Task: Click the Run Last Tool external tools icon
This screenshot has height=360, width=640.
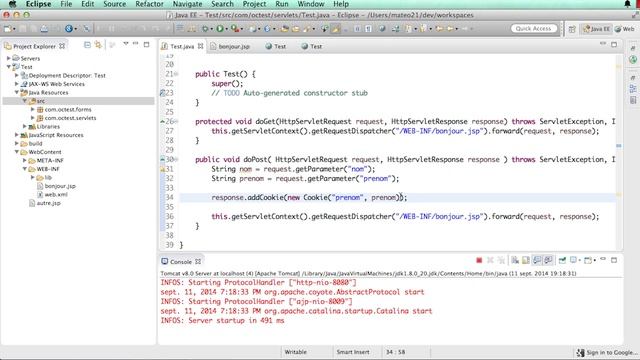Action: [x=235, y=29]
